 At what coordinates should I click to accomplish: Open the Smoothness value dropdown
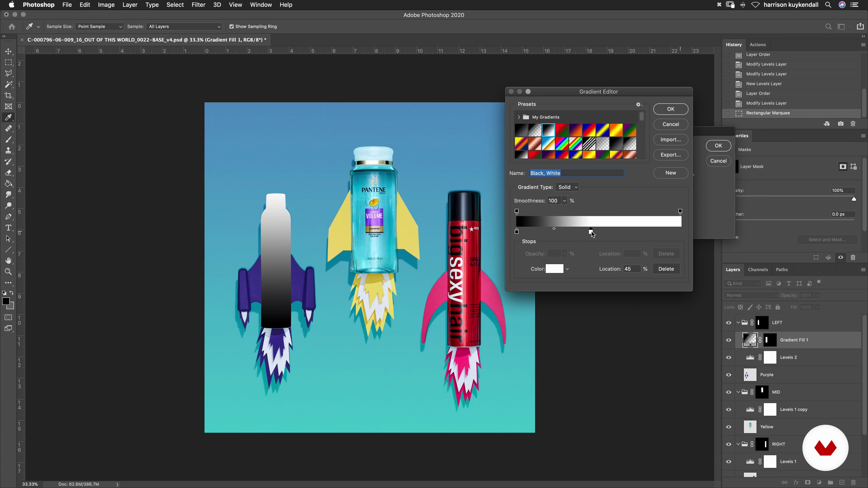click(x=564, y=201)
